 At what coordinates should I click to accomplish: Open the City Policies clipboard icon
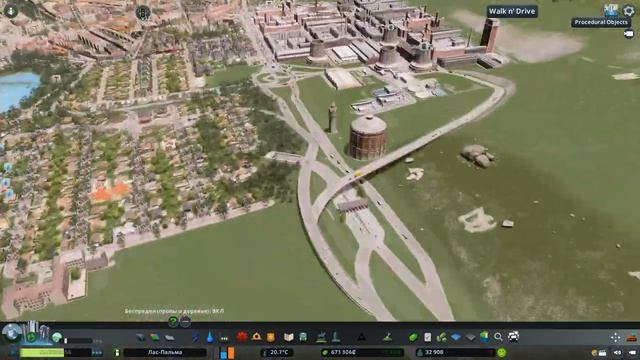427,337
